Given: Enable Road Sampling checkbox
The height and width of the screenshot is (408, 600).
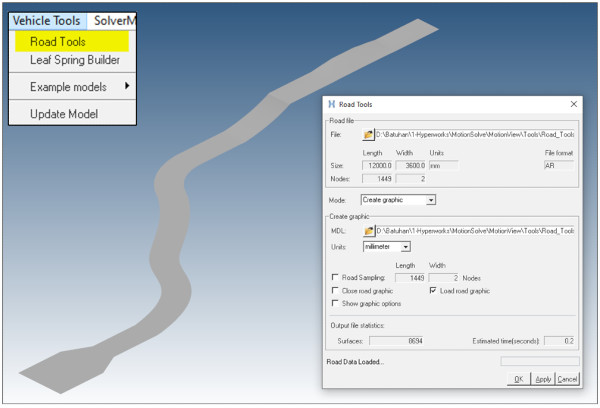Looking at the screenshot, I should pyautogui.click(x=335, y=277).
